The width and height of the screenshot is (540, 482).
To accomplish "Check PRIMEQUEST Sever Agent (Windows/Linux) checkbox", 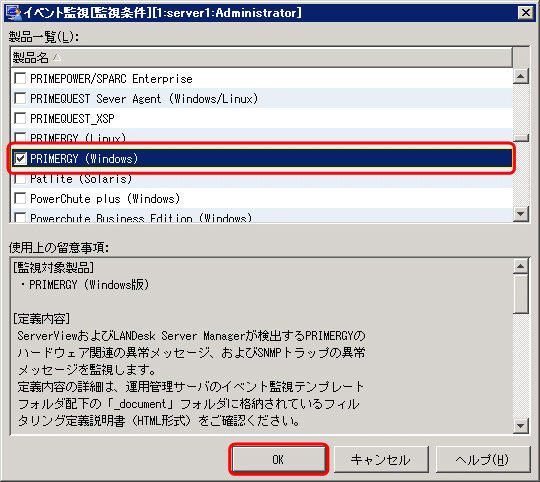I will (x=20, y=99).
